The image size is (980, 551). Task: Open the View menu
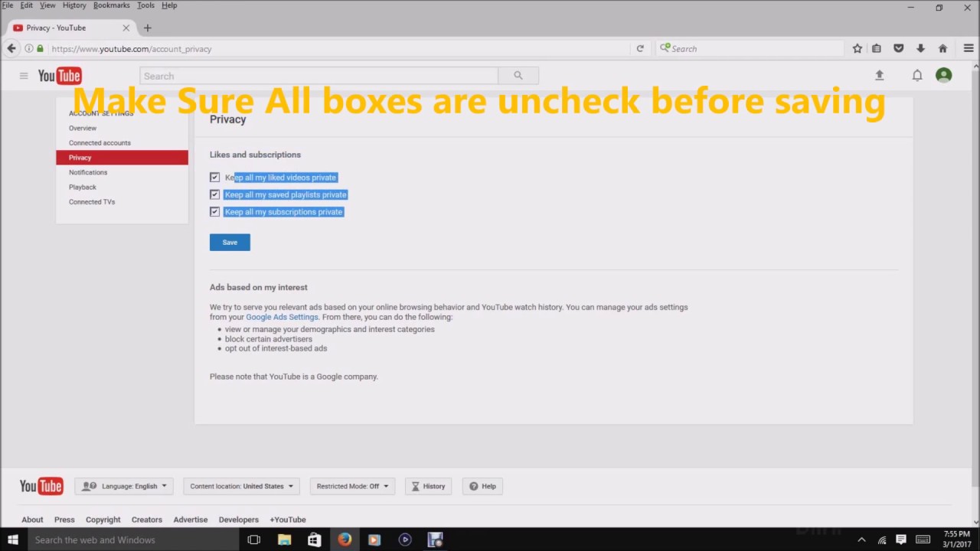point(47,5)
